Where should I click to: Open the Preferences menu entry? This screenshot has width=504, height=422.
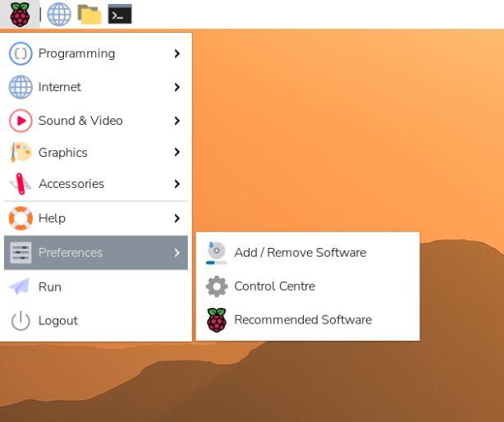tap(71, 253)
